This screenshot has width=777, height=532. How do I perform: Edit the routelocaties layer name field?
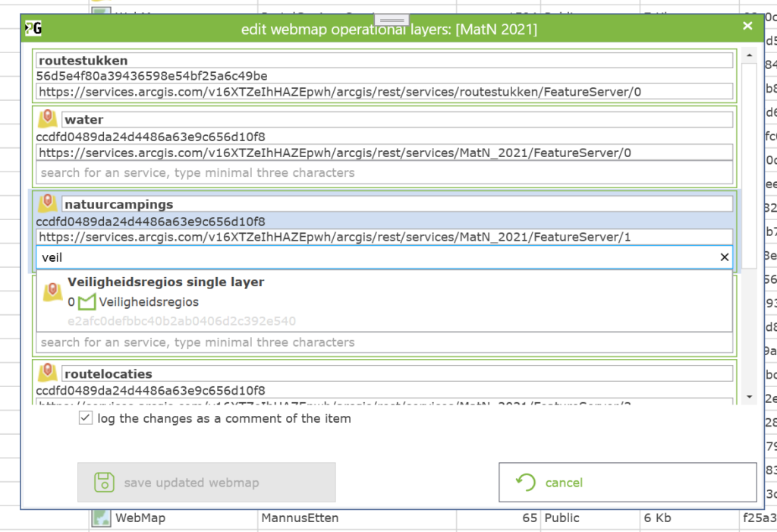[x=398, y=373]
